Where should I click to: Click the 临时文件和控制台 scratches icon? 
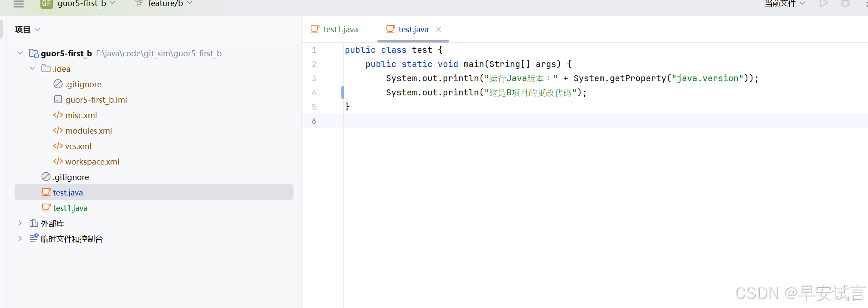click(34, 238)
